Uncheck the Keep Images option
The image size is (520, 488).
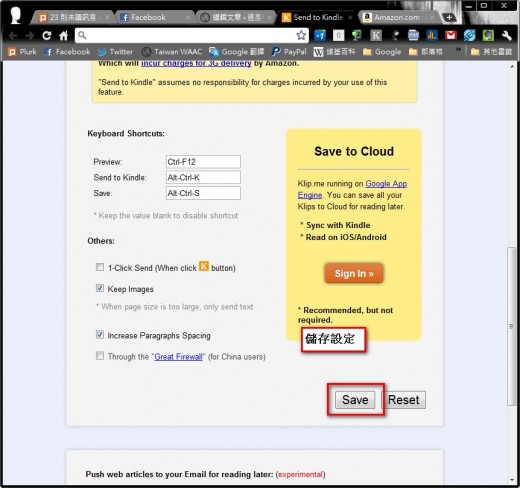100,288
